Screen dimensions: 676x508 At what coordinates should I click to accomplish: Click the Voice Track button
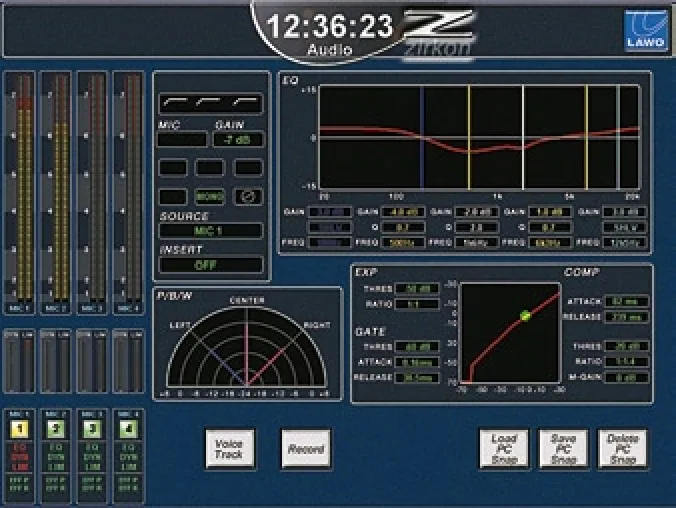point(230,448)
